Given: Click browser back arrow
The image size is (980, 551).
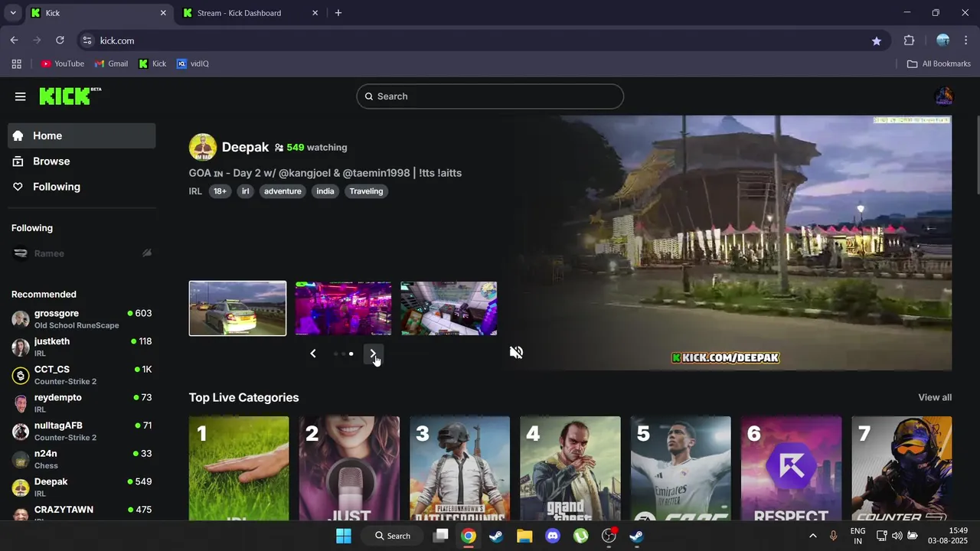Looking at the screenshot, I should (14, 41).
